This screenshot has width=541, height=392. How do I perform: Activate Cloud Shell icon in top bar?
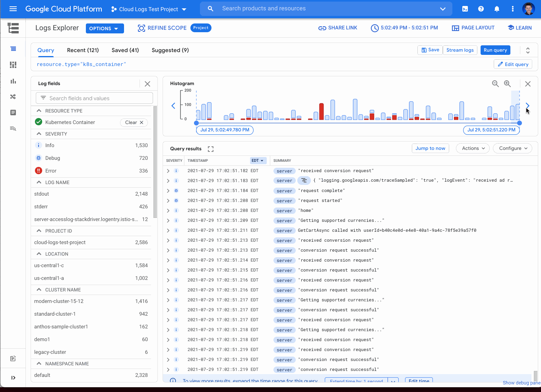(465, 9)
